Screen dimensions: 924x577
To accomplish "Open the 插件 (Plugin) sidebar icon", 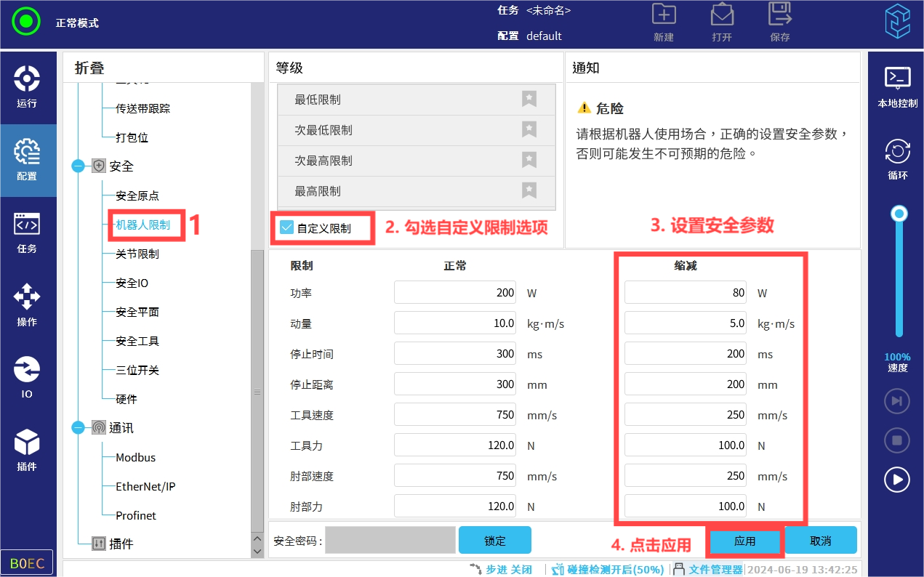I will (27, 450).
